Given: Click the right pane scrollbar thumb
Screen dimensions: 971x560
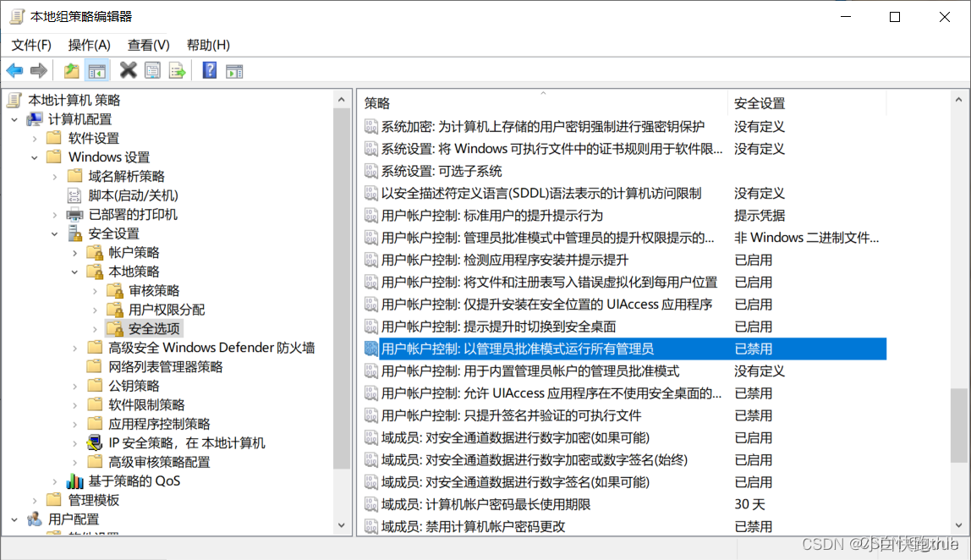Looking at the screenshot, I should point(958,425).
